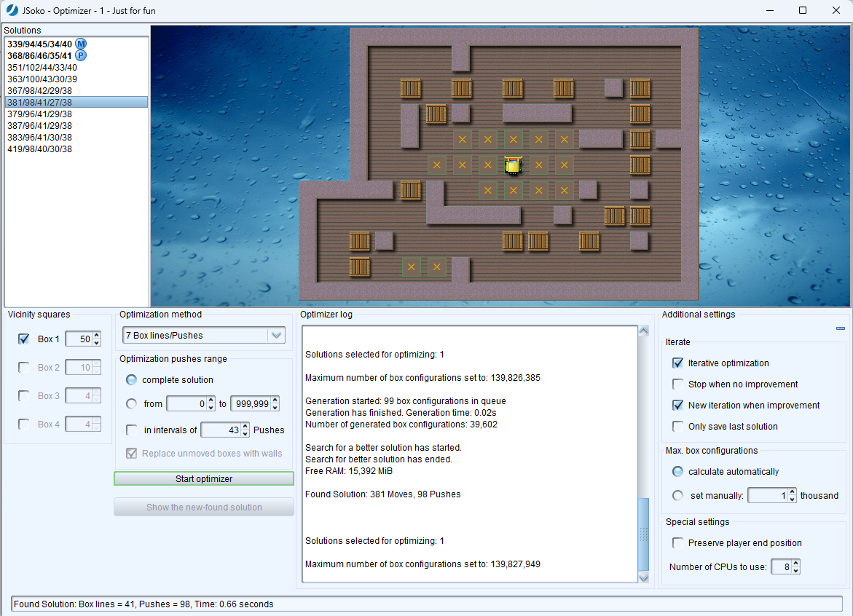
Task: Select solution 363/100/43/30/39
Action: (x=76, y=79)
